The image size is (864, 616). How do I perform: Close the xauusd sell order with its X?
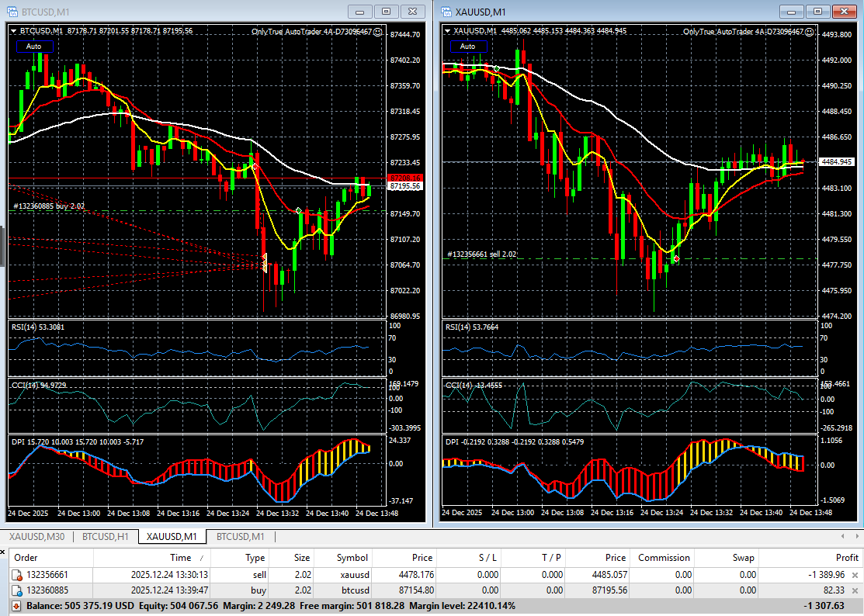click(855, 575)
